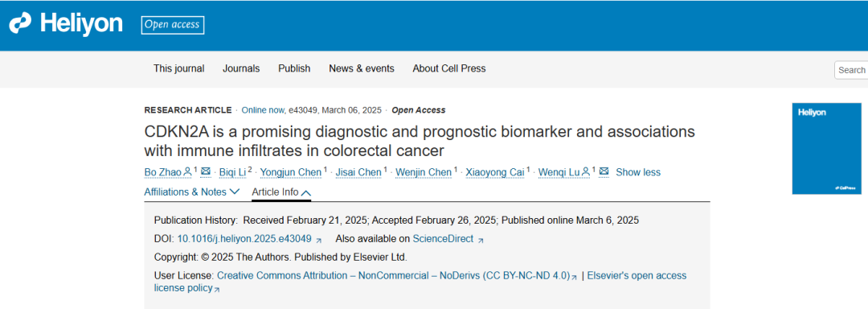
Task: Click email envelope icon beside Wenqi Lu
Action: pyautogui.click(x=604, y=171)
